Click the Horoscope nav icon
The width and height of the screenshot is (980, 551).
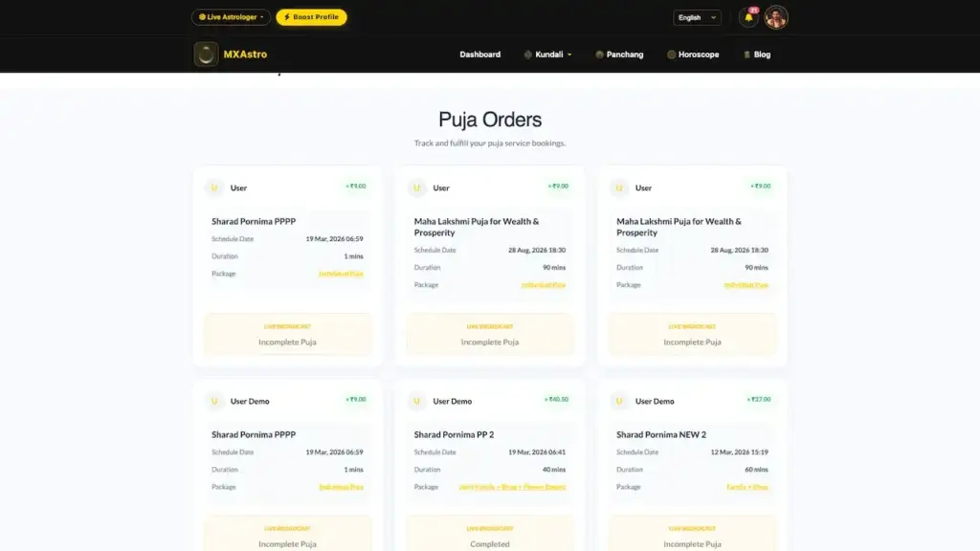(671, 55)
